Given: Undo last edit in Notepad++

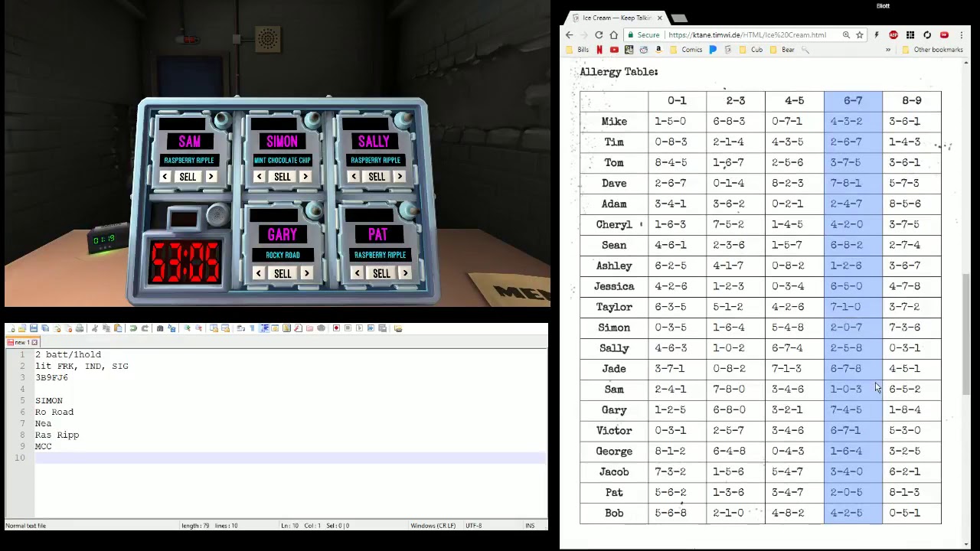Looking at the screenshot, I should (x=133, y=328).
